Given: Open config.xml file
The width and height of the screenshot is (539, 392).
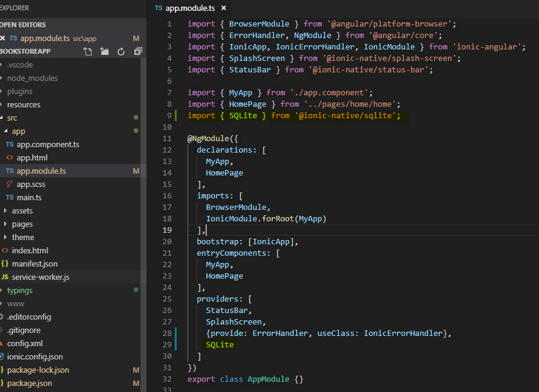Looking at the screenshot, I should (25, 343).
